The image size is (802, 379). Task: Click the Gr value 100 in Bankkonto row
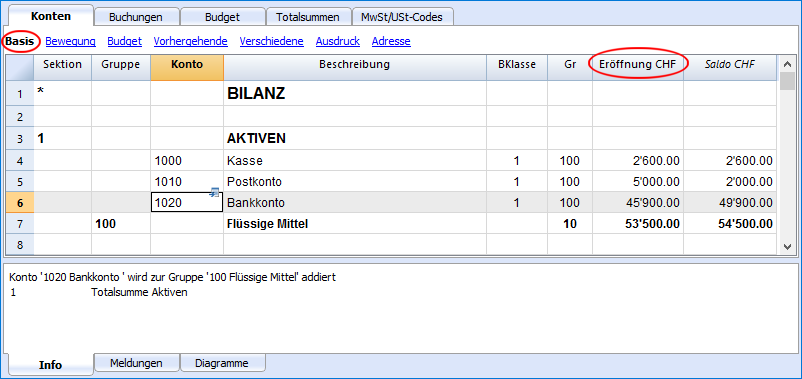point(569,203)
